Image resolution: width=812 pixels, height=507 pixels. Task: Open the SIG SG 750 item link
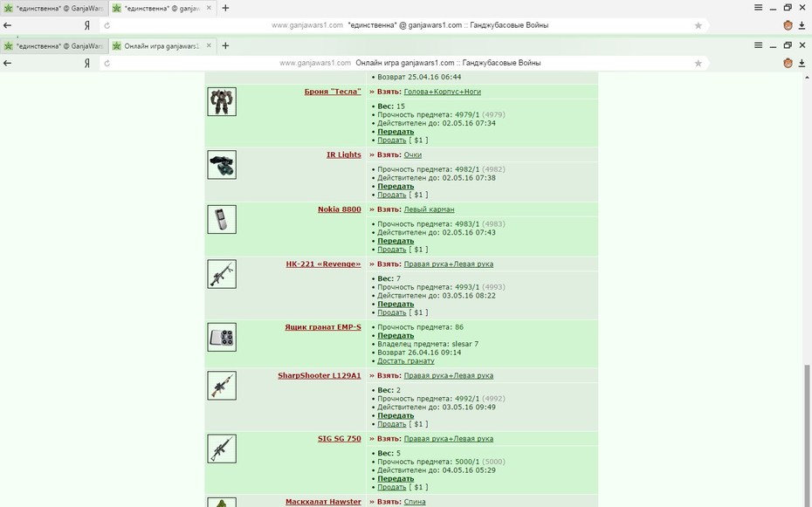coord(339,439)
